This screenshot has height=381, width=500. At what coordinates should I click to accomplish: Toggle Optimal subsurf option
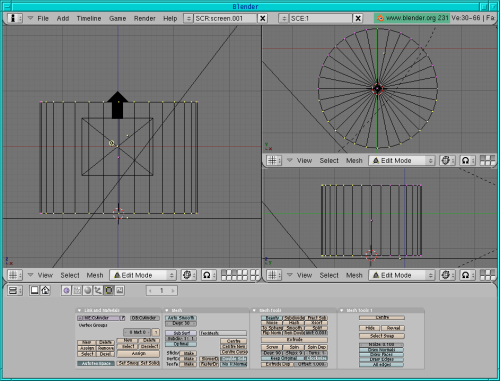tap(181, 344)
